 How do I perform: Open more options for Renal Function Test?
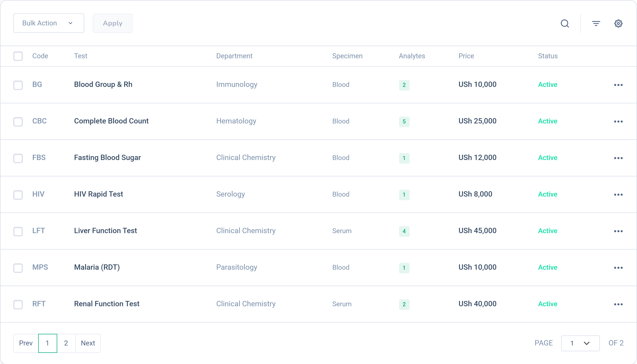(618, 304)
